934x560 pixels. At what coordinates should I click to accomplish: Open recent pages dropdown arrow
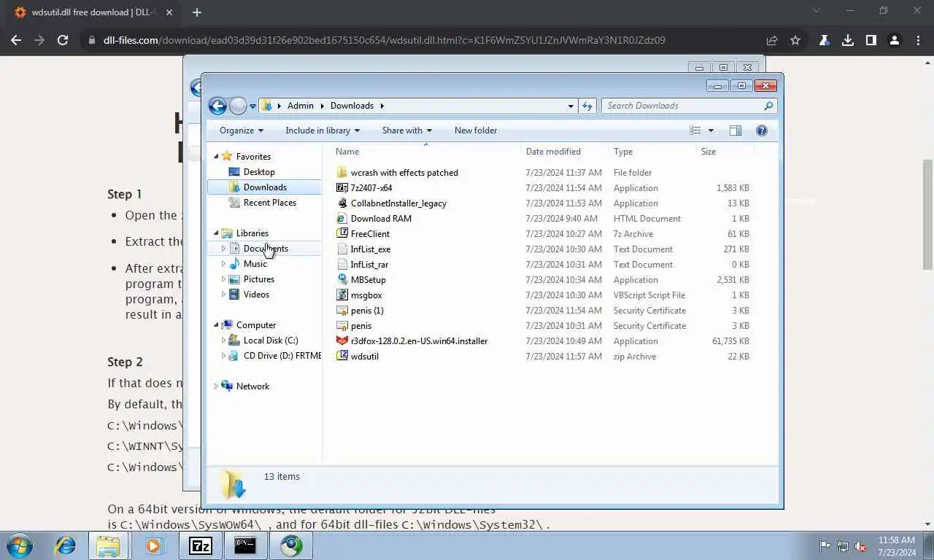(x=253, y=106)
